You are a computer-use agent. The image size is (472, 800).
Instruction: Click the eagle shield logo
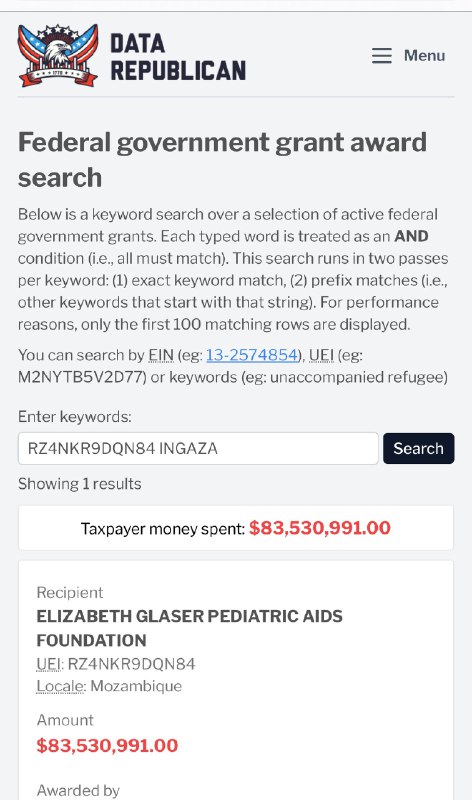(58, 55)
